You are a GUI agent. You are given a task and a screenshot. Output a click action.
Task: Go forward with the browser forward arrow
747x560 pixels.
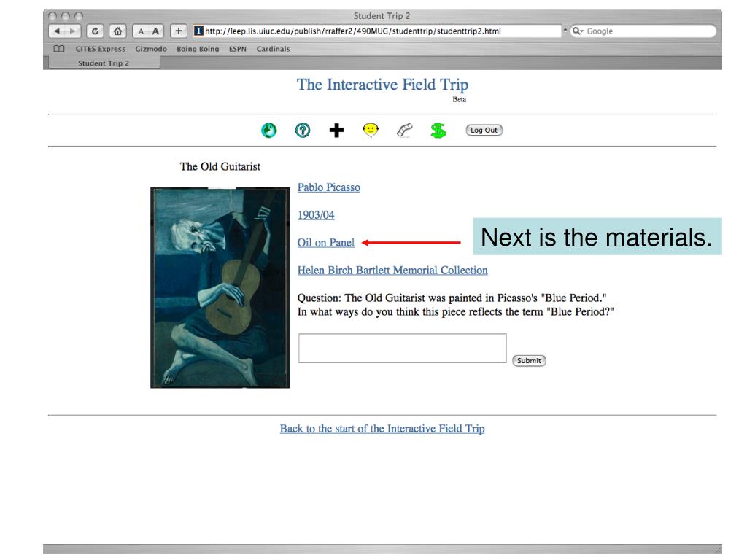pyautogui.click(x=73, y=31)
